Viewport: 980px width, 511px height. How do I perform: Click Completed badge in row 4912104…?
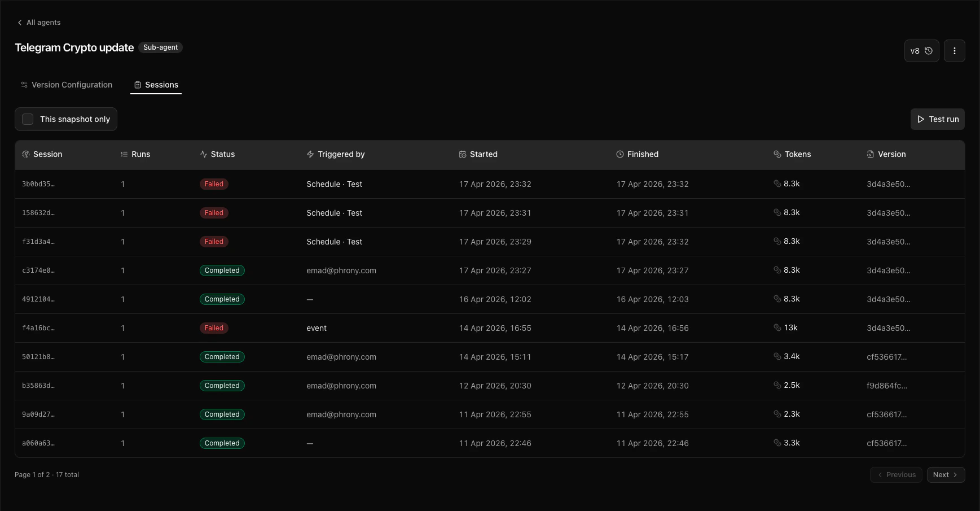pos(222,299)
